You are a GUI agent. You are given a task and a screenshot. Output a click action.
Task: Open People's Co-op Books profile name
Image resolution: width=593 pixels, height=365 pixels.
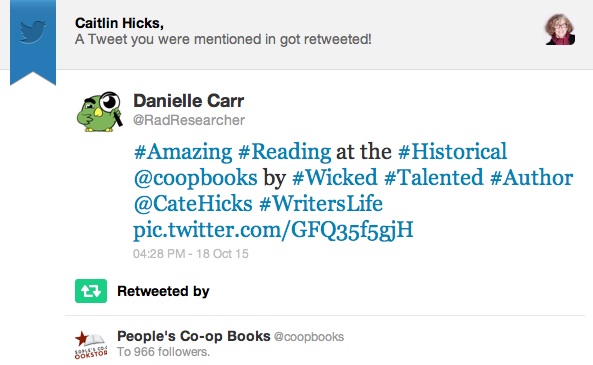(x=194, y=336)
